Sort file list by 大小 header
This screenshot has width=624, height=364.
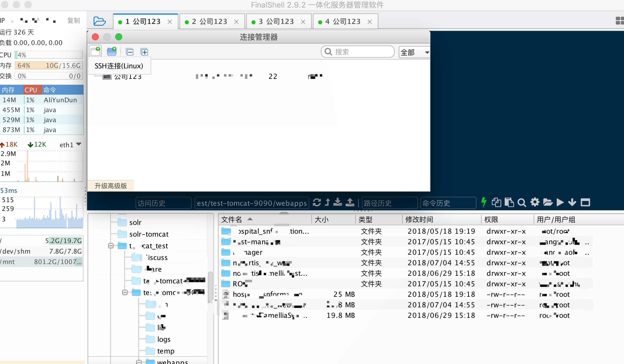click(334, 219)
